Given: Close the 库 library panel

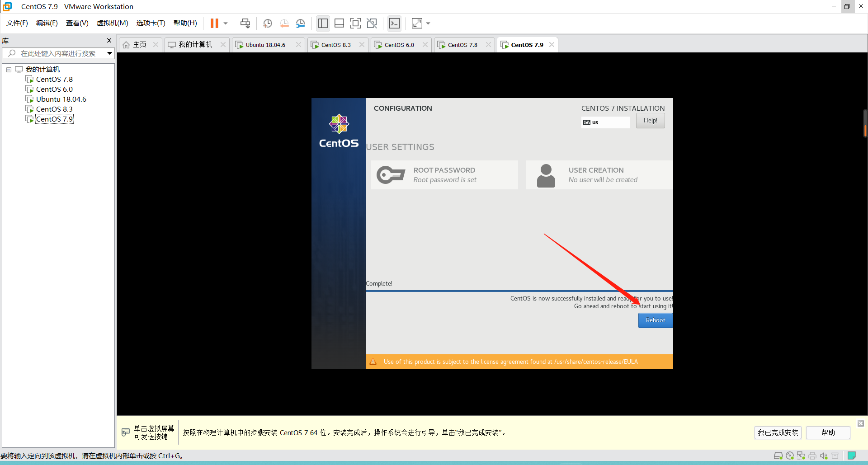Looking at the screenshot, I should pyautogui.click(x=109, y=41).
